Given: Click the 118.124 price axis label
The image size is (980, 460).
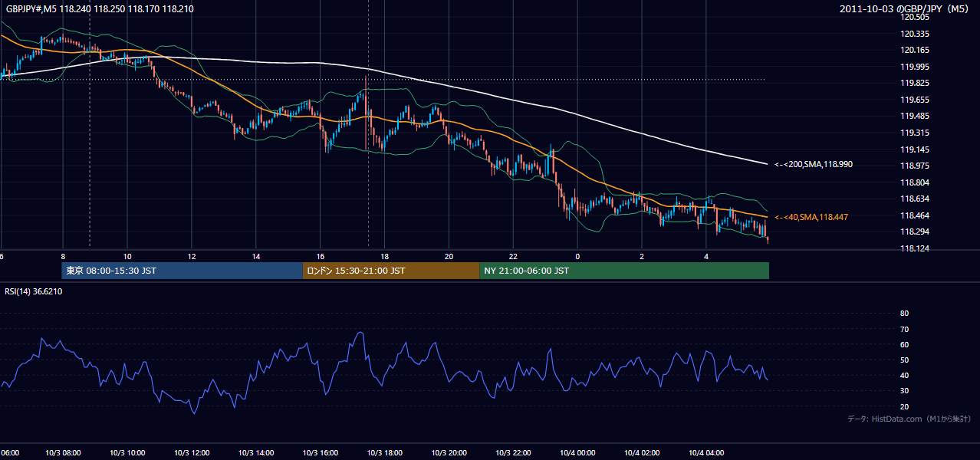Looking at the screenshot, I should point(916,248).
